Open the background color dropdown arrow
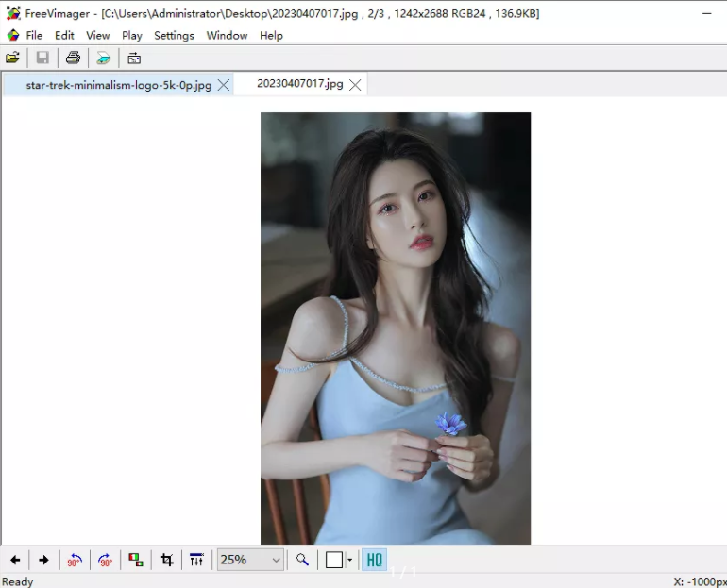Viewport: 727px width, 588px height. [349, 560]
